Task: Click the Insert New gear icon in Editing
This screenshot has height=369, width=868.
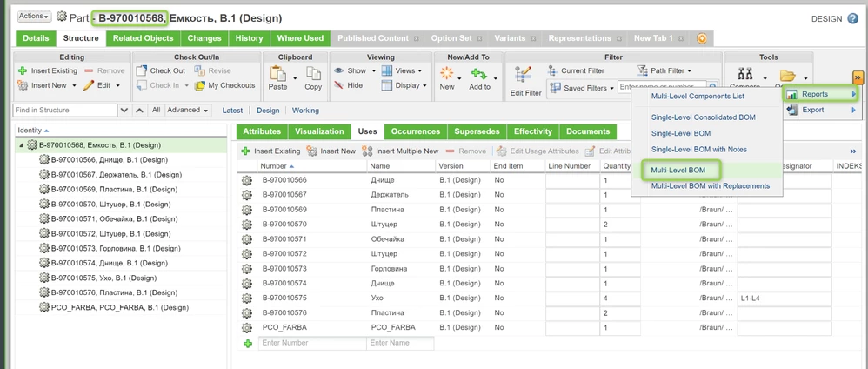Action: tap(23, 85)
